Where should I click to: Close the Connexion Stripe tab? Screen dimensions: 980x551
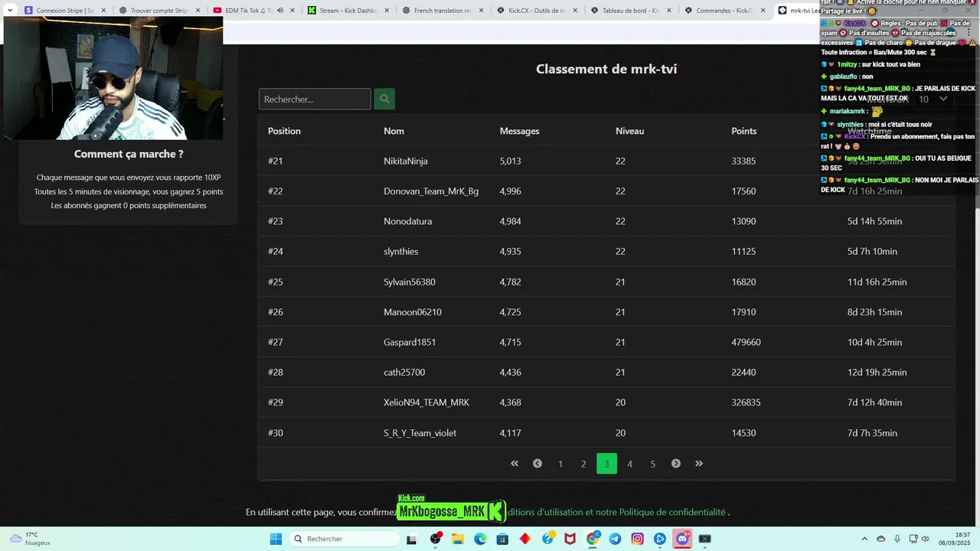103,11
